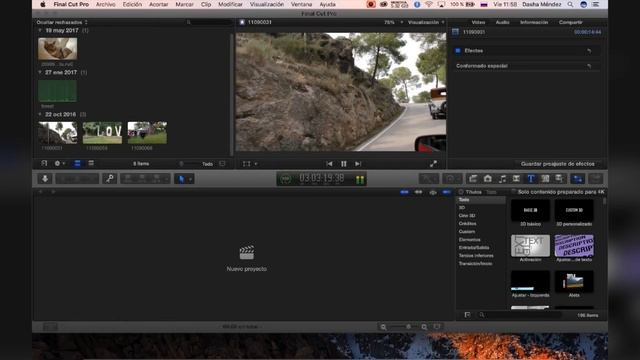640x360 pixels.
Task: Click the Titles browser T icon
Action: pyautogui.click(x=531, y=178)
